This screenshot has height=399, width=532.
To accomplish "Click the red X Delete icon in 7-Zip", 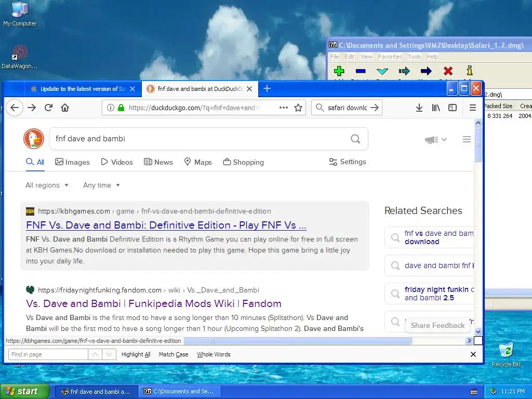I will pos(448,71).
